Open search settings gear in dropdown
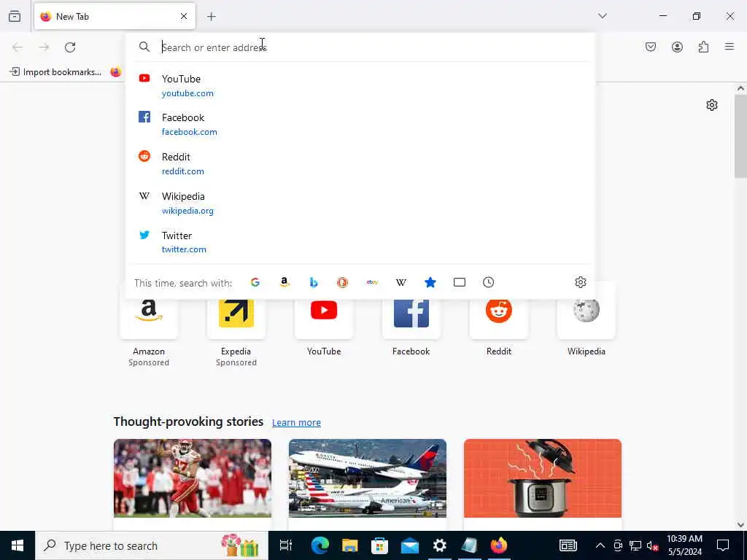 point(580,282)
